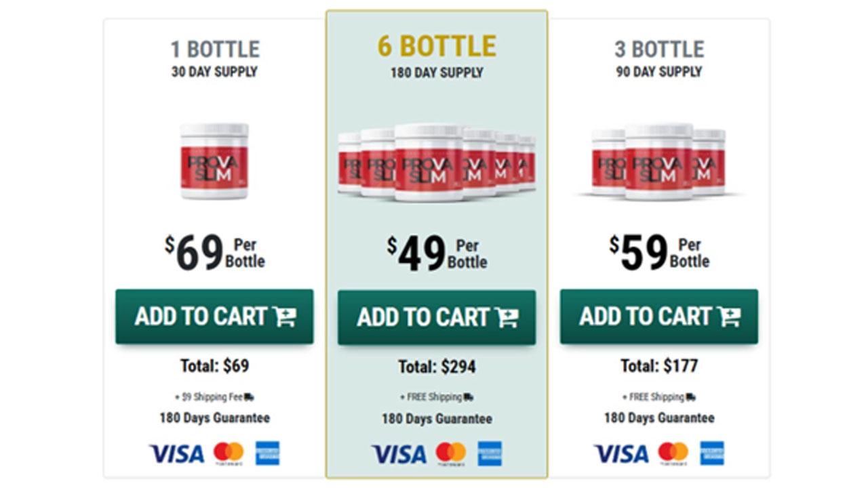Click the Mastercard icon under 6 Bottle
The image size is (868, 488).
pos(451,453)
